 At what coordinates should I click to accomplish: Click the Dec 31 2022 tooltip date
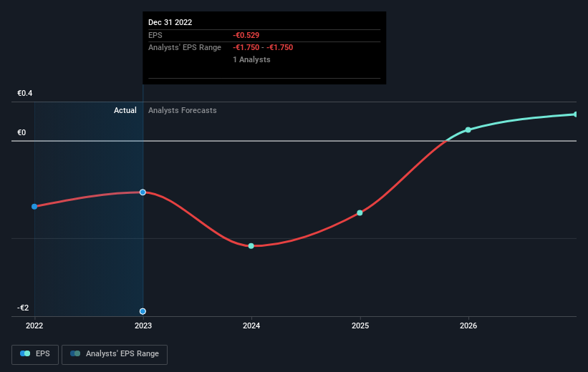click(170, 22)
